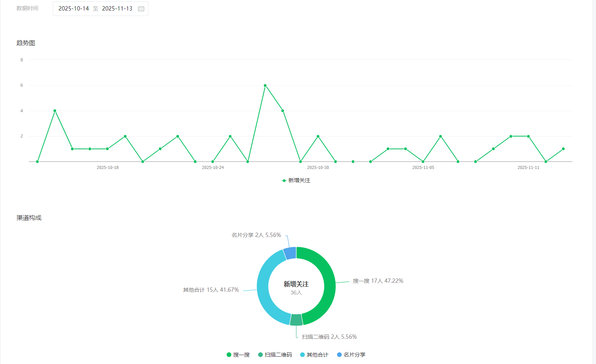The height and width of the screenshot is (364, 596).
Task: Toggle 扫描二维码 legend item below donut chart
Action: click(275, 355)
